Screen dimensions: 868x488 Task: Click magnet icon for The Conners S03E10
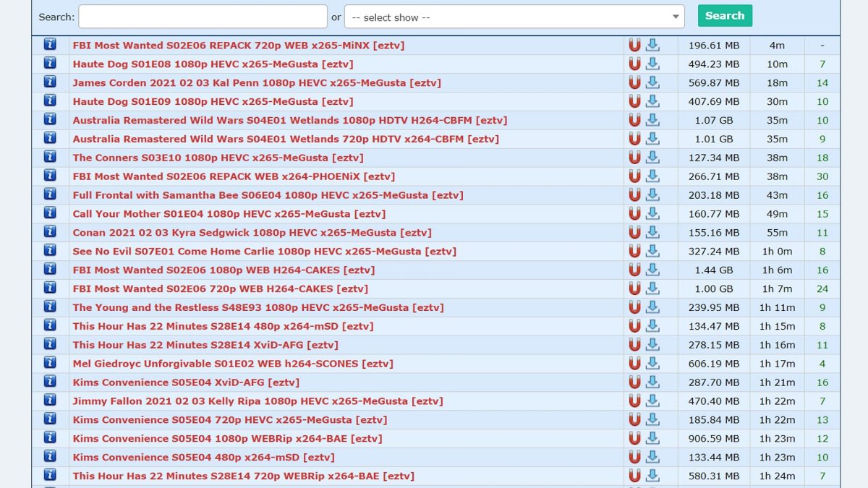(x=634, y=158)
